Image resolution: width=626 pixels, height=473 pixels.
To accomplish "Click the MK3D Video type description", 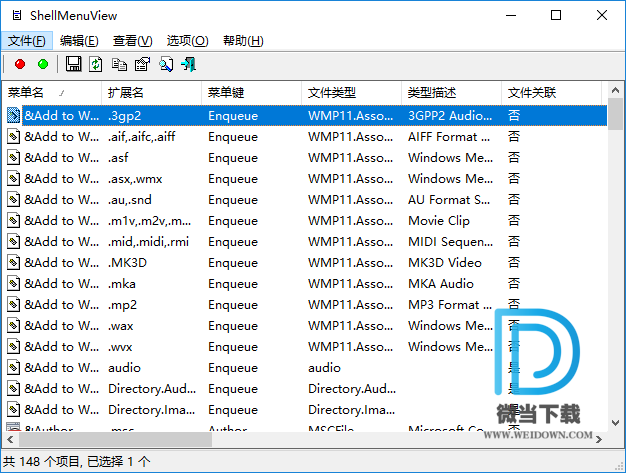I will coord(445,263).
